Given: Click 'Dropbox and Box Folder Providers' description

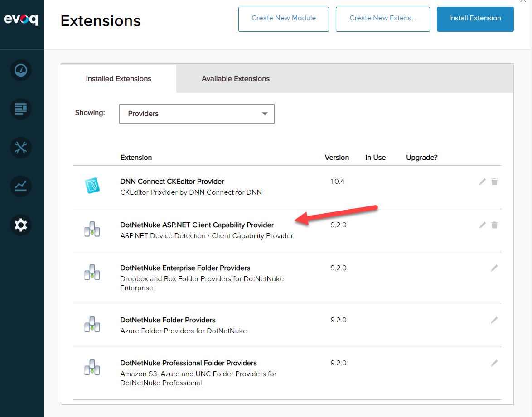Looking at the screenshot, I should 202,283.
